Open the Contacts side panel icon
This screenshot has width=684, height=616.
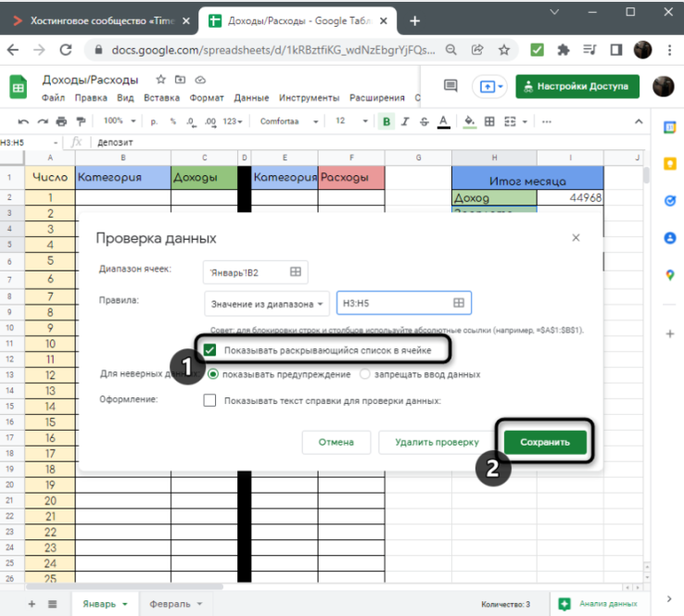pos(669,238)
